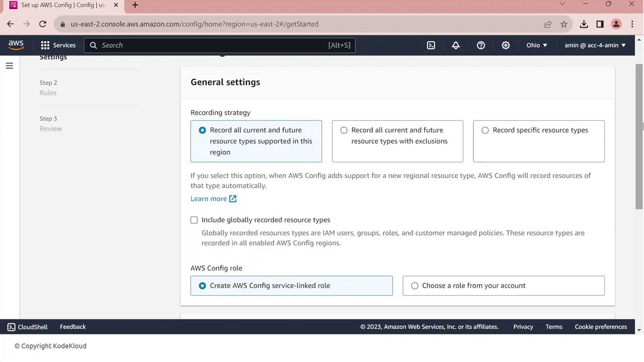Viewport: 644px width, 362px height.
Task: Open the Ohio region dropdown
Action: (537, 45)
